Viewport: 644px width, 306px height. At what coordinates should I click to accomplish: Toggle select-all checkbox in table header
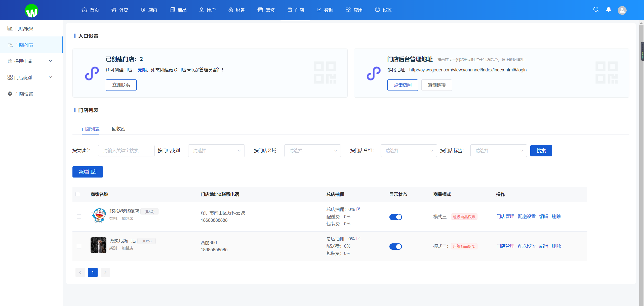pos(78,194)
